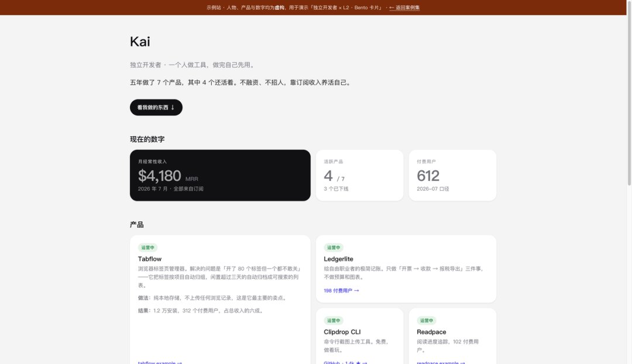Click the 给自由职业者的极简记账 description
This screenshot has width=632, height=364.
[404, 273]
